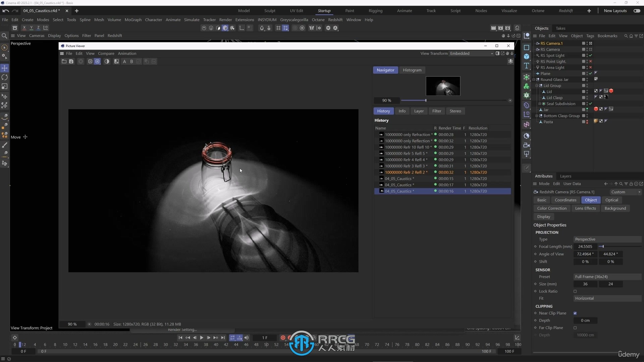This screenshot has height=362, width=644.
Task: Collapse the Lid Group tree node
Action: point(537,85)
